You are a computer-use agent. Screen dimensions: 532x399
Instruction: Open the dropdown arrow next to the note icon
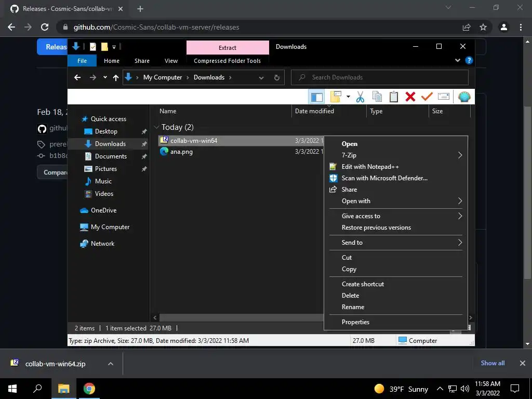tap(348, 97)
